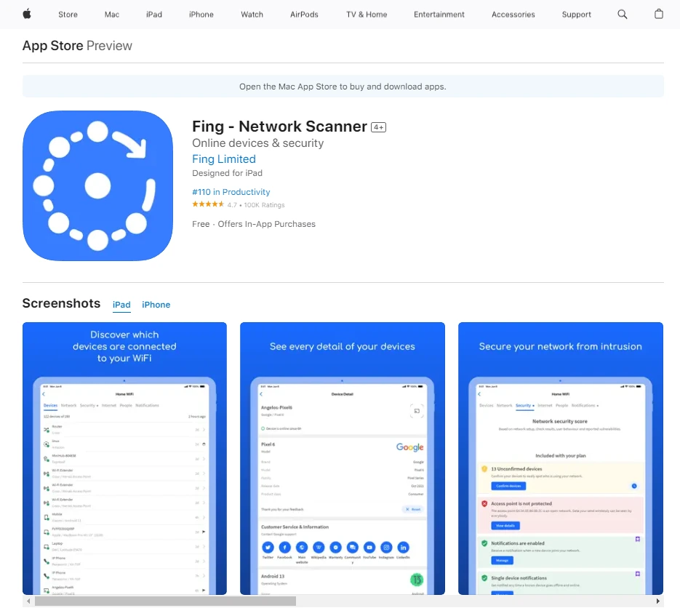Click the screenshots horizontal scrollbar thumb

click(165, 601)
